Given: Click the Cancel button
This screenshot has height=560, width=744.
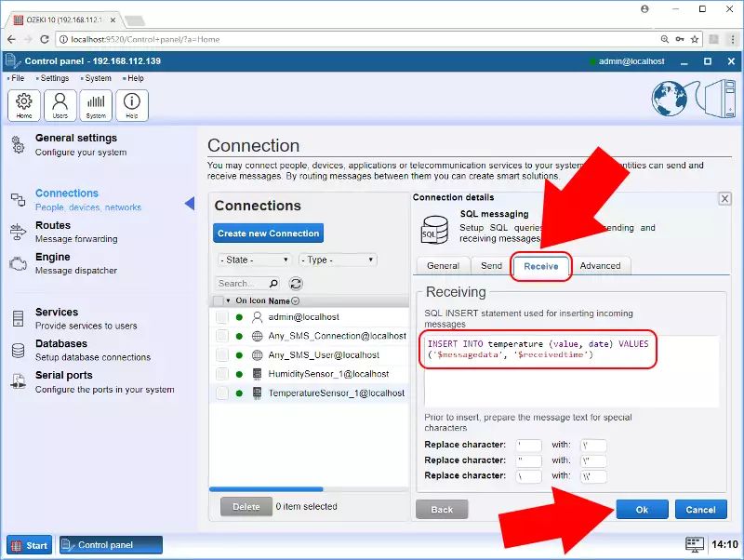Looking at the screenshot, I should pyautogui.click(x=701, y=509).
